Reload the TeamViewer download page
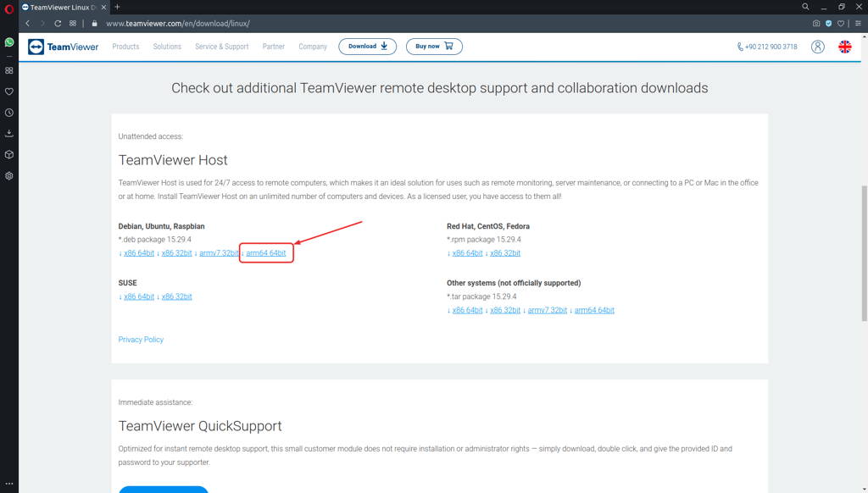This screenshot has height=493, width=868. coord(58,23)
